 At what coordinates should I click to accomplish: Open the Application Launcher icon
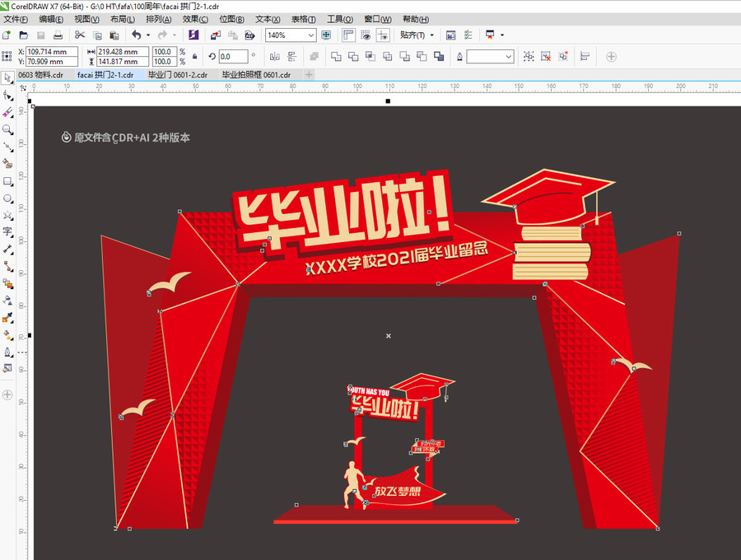click(x=490, y=35)
